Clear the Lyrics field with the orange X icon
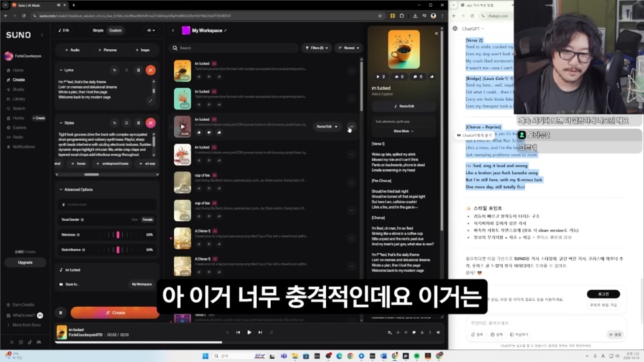644x362 pixels. [x=151, y=70]
